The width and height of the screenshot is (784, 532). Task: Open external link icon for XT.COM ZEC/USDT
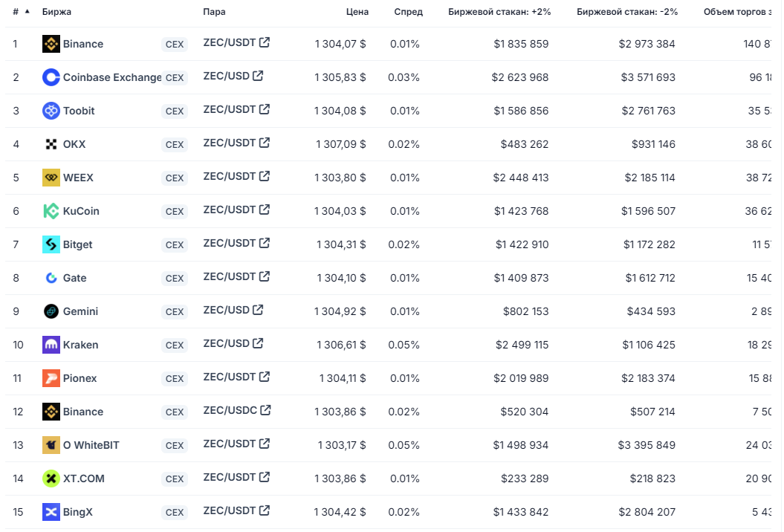(x=265, y=477)
